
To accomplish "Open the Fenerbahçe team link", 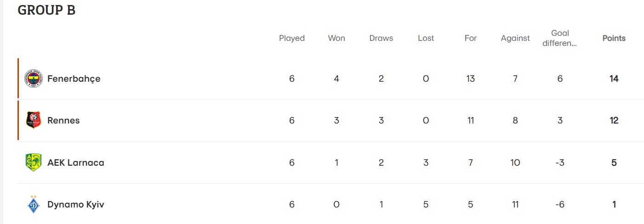I will coord(74,79).
